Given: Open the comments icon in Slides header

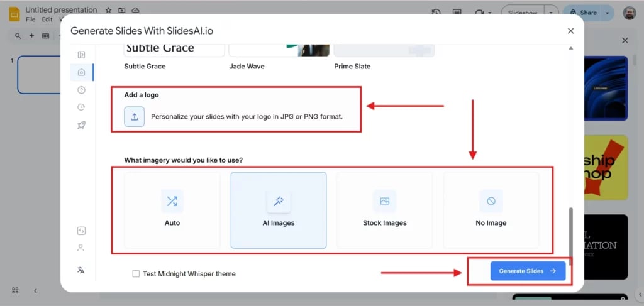Looking at the screenshot, I should point(457,13).
